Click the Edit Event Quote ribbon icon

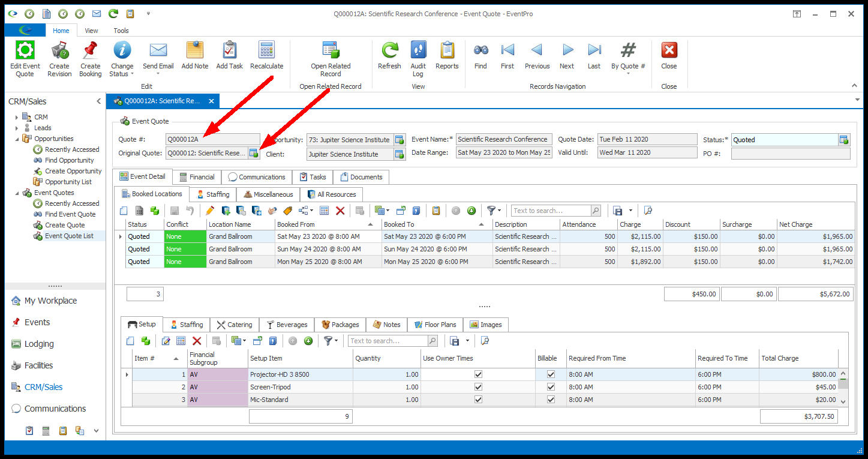[25, 50]
